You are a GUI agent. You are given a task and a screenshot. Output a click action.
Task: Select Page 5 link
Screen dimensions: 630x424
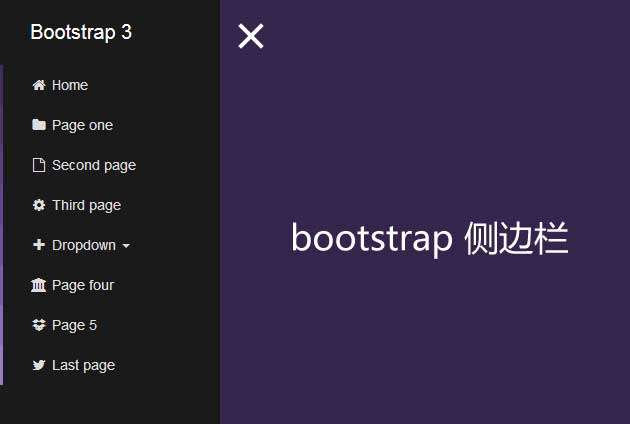pos(74,325)
